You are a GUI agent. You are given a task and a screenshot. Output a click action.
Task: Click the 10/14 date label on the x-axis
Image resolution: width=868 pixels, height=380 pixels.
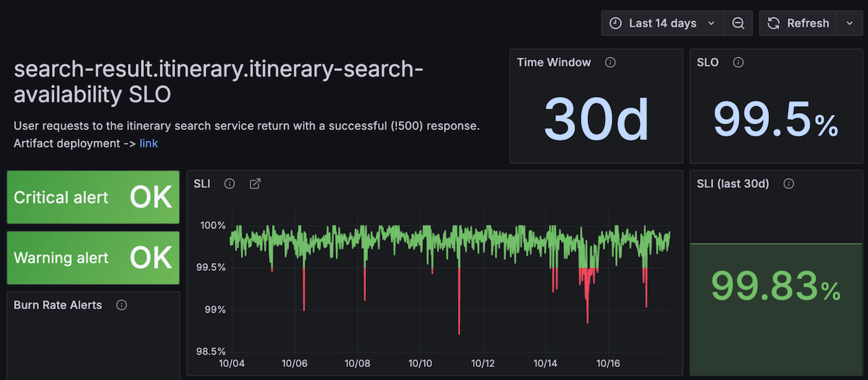coord(545,363)
